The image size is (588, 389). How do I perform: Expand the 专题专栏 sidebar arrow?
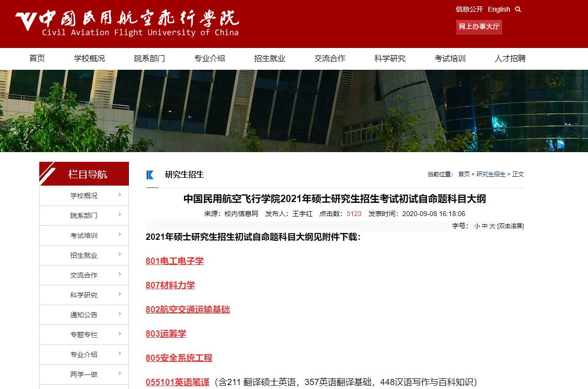(119, 334)
